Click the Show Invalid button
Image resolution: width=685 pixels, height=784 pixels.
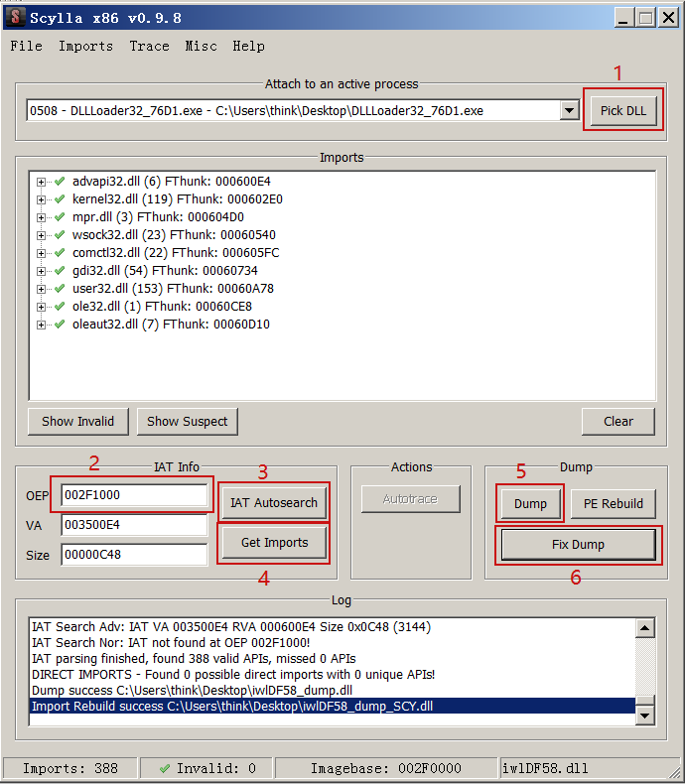coord(78,422)
